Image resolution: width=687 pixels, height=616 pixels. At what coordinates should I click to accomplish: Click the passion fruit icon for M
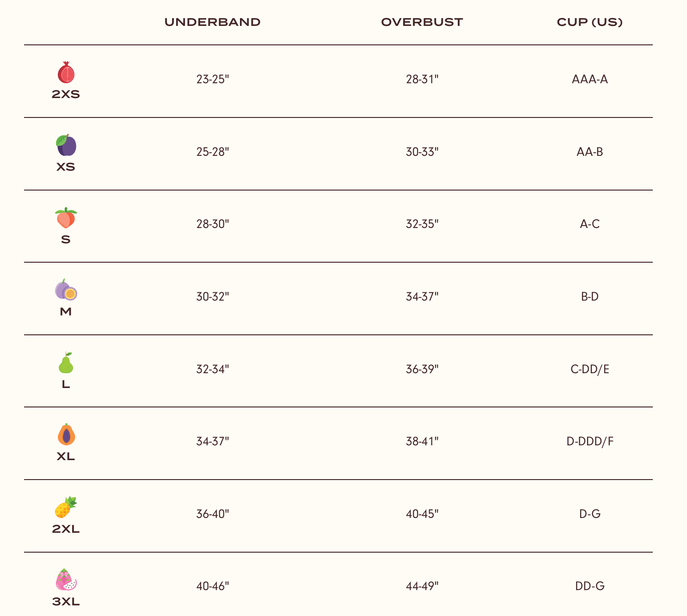66,290
